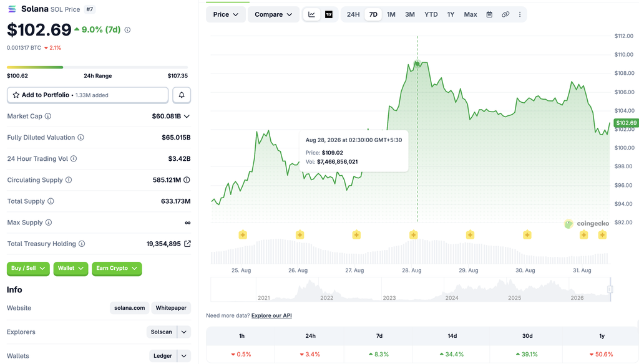Click the last news marker at chart end
Screen dimensions: 639x364
[x=602, y=234]
